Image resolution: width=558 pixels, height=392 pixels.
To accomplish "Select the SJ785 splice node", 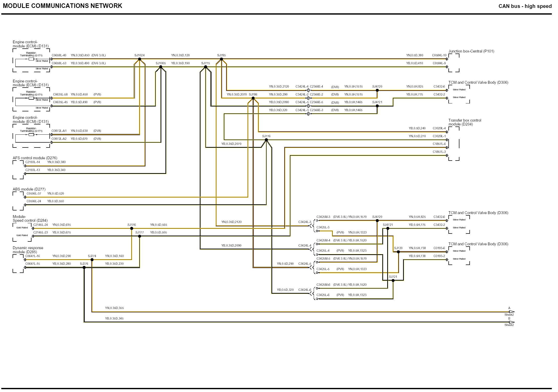I will (222, 59).
